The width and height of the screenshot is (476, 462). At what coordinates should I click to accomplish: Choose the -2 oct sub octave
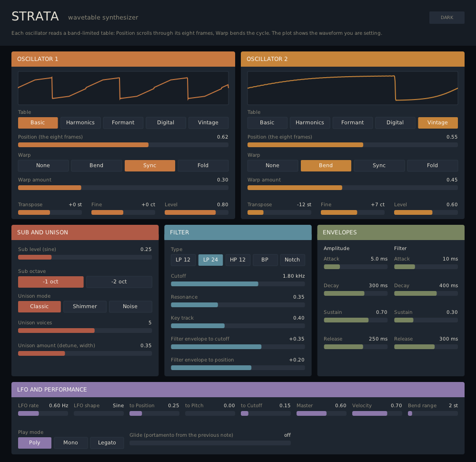[119, 282]
